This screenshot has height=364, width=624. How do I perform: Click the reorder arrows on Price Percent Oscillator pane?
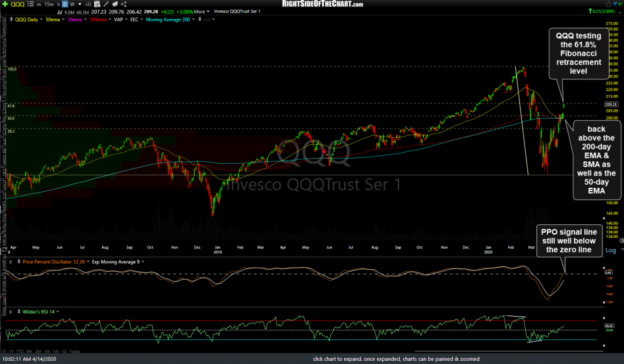click(x=19, y=262)
